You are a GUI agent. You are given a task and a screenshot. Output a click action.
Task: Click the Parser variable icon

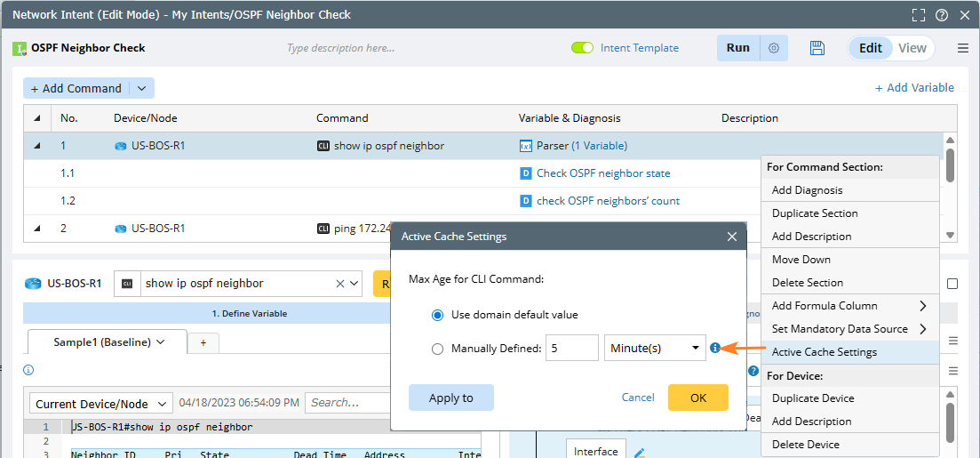[525, 146]
